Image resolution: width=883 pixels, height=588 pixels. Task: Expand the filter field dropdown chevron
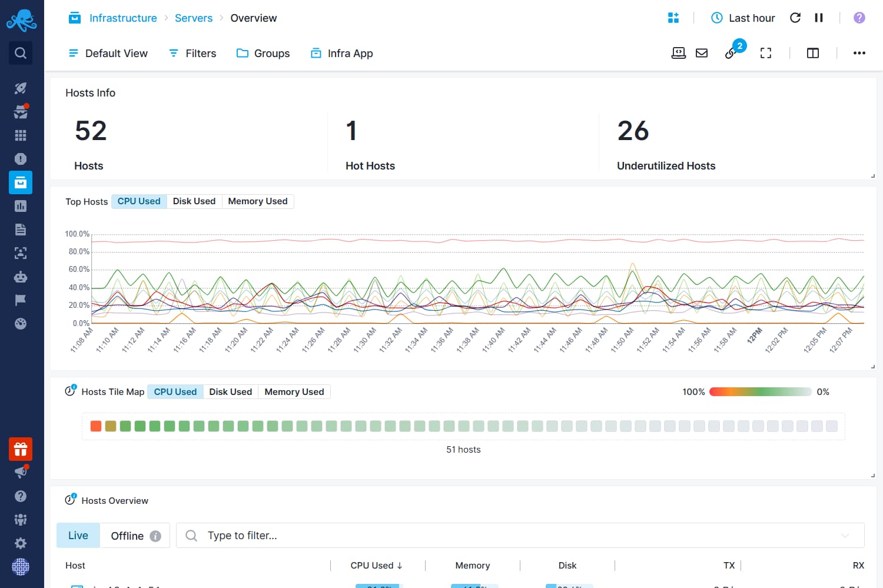pos(845,536)
